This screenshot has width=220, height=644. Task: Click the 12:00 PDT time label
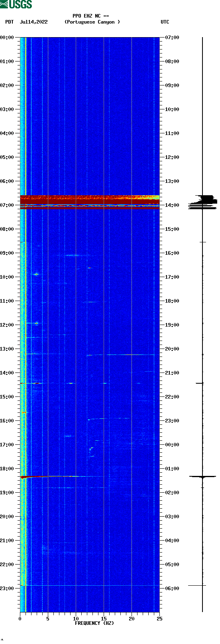click(x=7, y=325)
